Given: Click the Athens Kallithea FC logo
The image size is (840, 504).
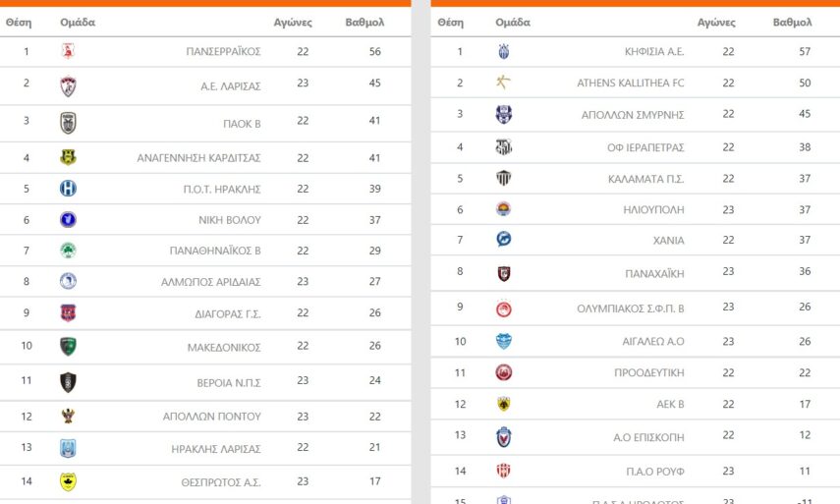Looking at the screenshot, I should point(504,83).
